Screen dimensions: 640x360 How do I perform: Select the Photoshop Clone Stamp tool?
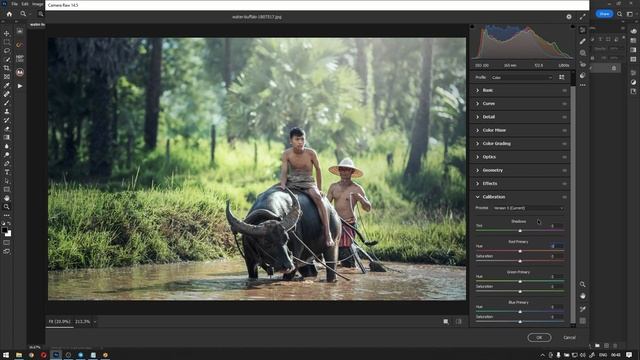[x=7, y=111]
